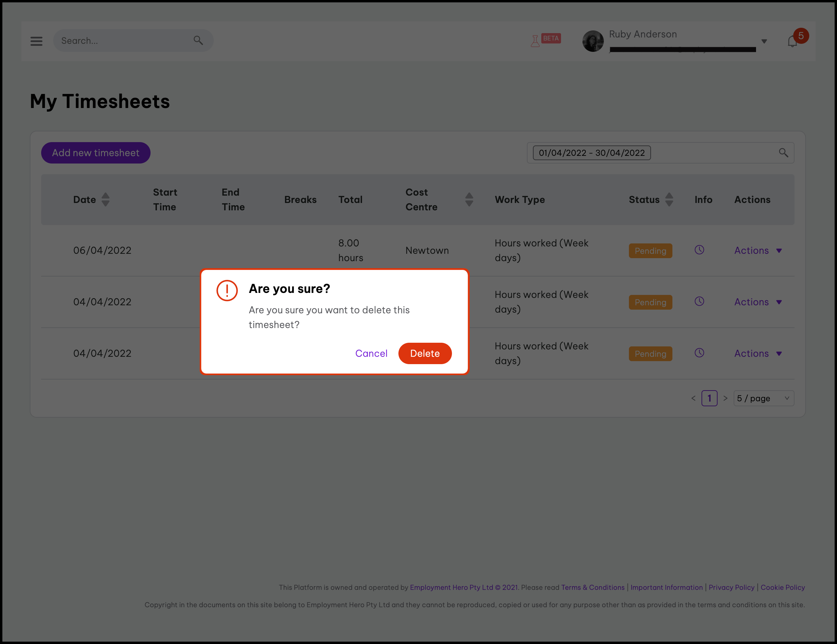Open the BETA lab flask icon
Screen dimensions: 837x644
[x=535, y=41]
